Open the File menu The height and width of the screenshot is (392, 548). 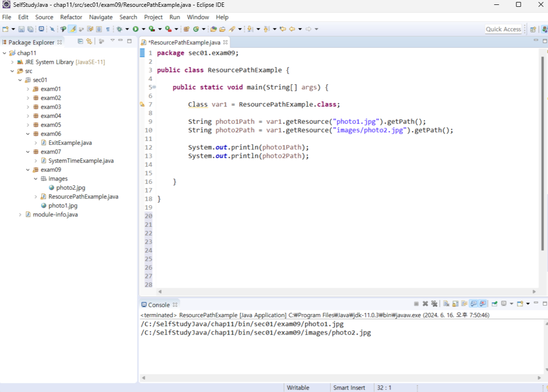pyautogui.click(x=7, y=17)
